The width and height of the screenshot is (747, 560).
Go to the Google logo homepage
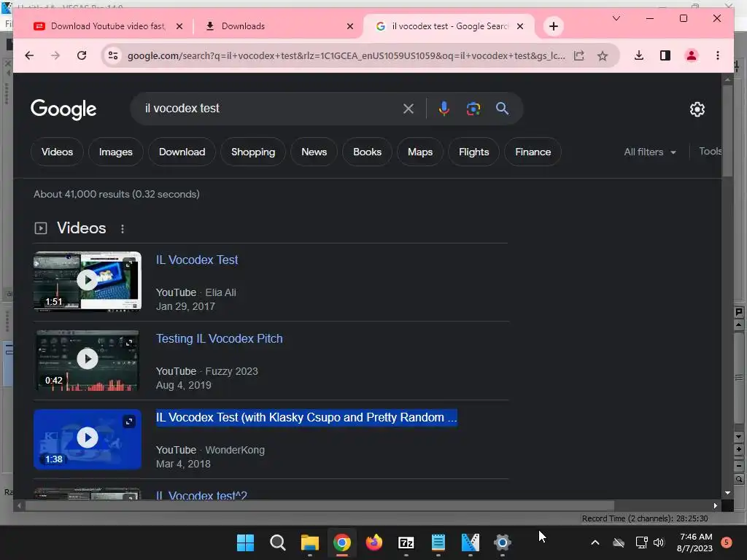(63, 109)
